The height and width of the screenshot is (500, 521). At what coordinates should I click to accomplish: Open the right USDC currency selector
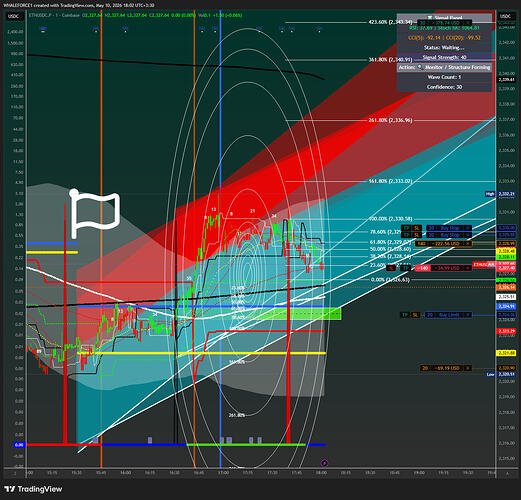point(505,16)
